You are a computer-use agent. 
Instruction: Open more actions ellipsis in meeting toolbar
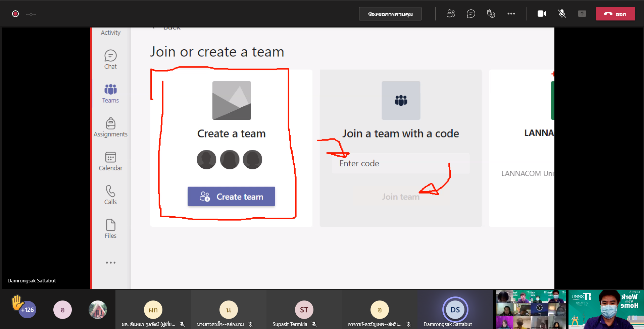(511, 14)
